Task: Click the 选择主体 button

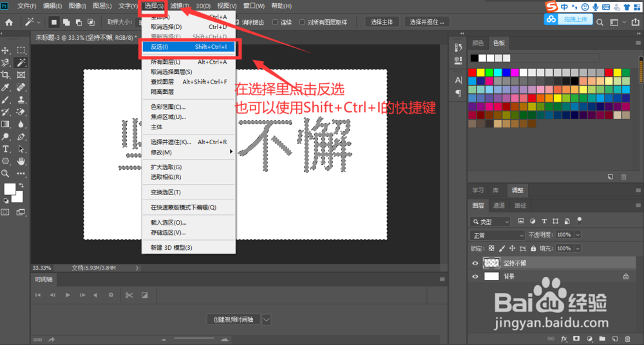Action: pos(382,22)
